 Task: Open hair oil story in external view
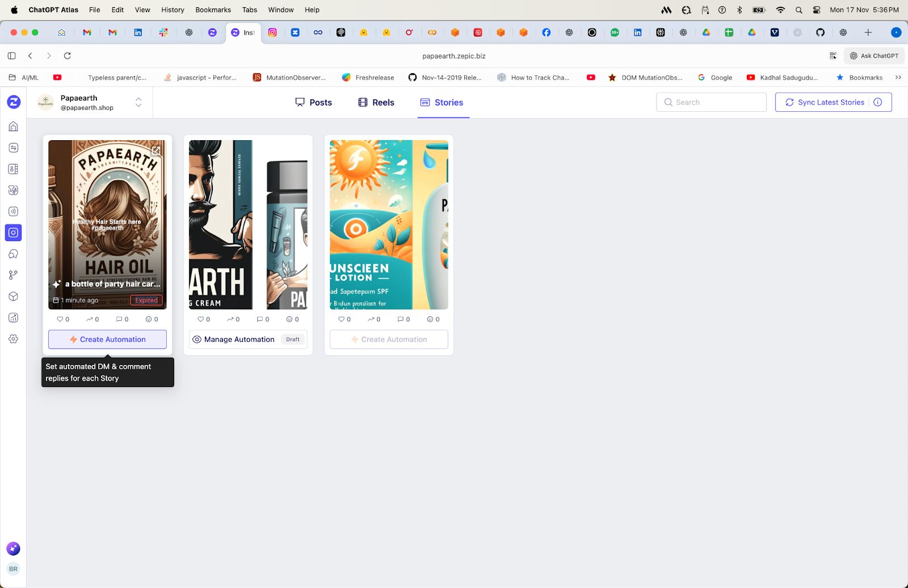[x=156, y=150]
